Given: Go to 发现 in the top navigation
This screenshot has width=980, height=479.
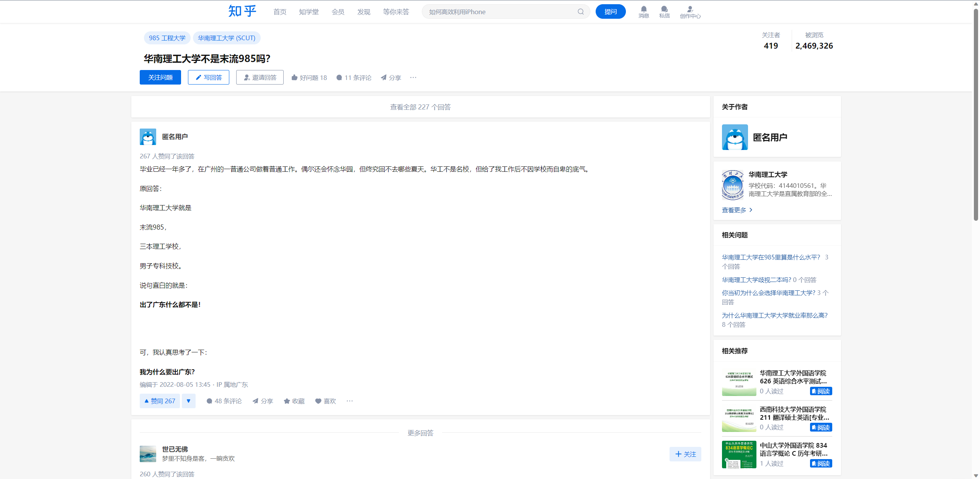Looking at the screenshot, I should click(363, 12).
